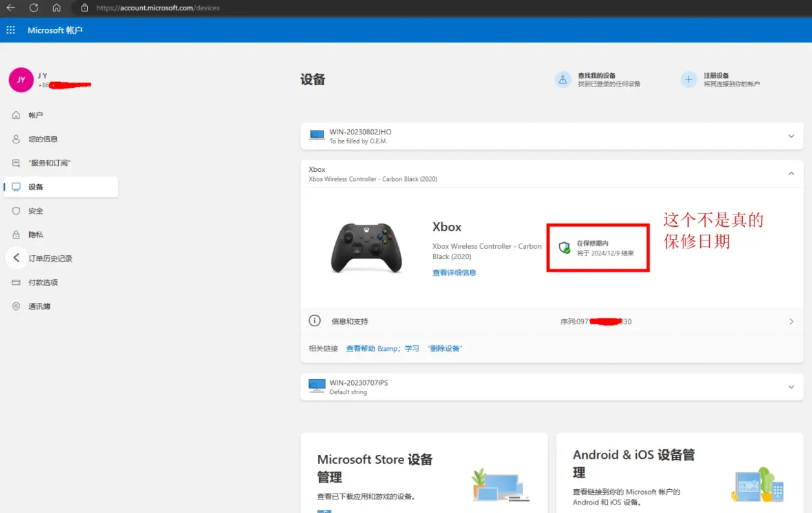This screenshot has height=513, width=812.
Task: Click the large Xbox device name heading
Action: pyautogui.click(x=447, y=227)
